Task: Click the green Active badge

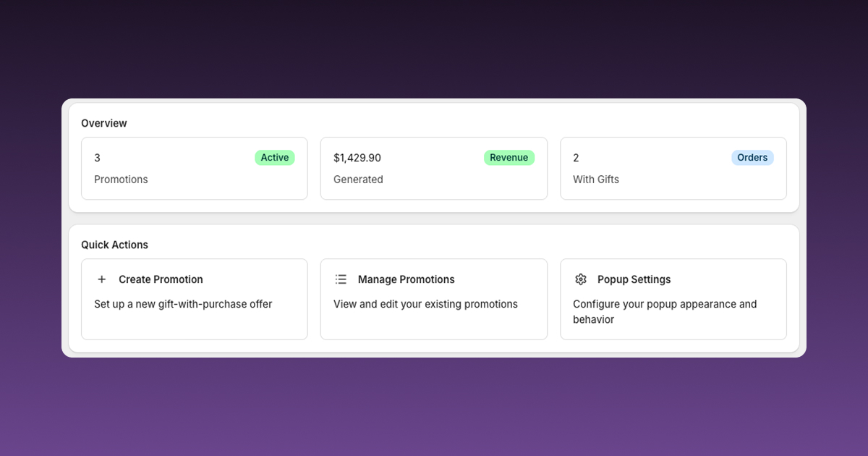Action: [x=274, y=158]
